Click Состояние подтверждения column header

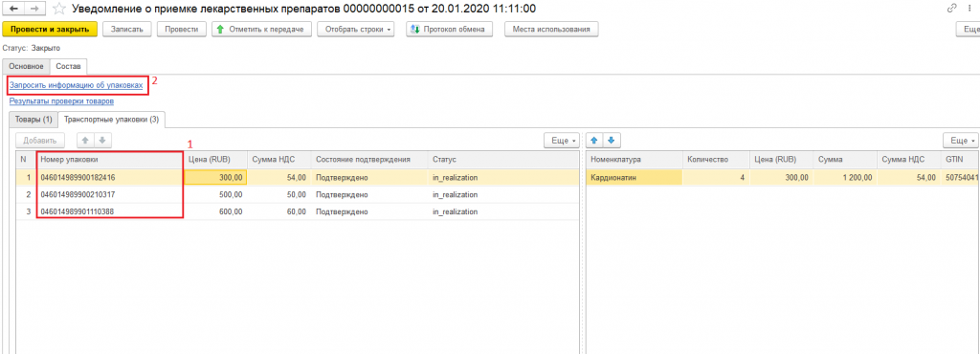(368, 160)
